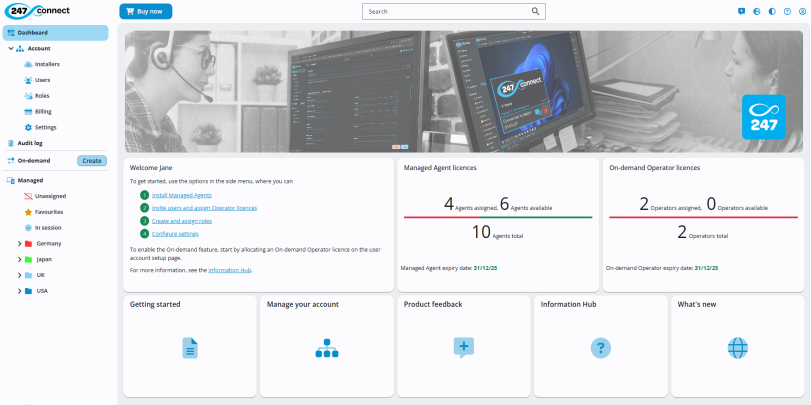811x405 pixels.
Task: Open the feedback speech-bubble icon in header
Action: 741,11
